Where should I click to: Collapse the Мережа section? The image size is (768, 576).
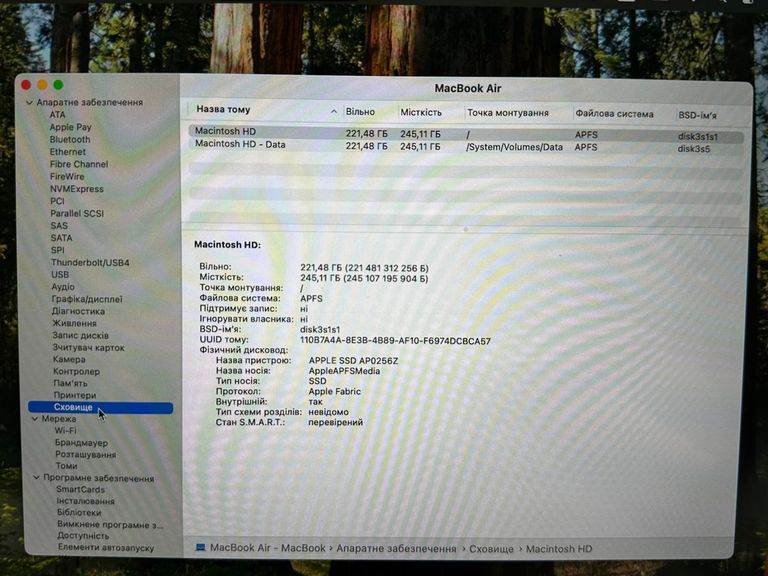pos(35,419)
